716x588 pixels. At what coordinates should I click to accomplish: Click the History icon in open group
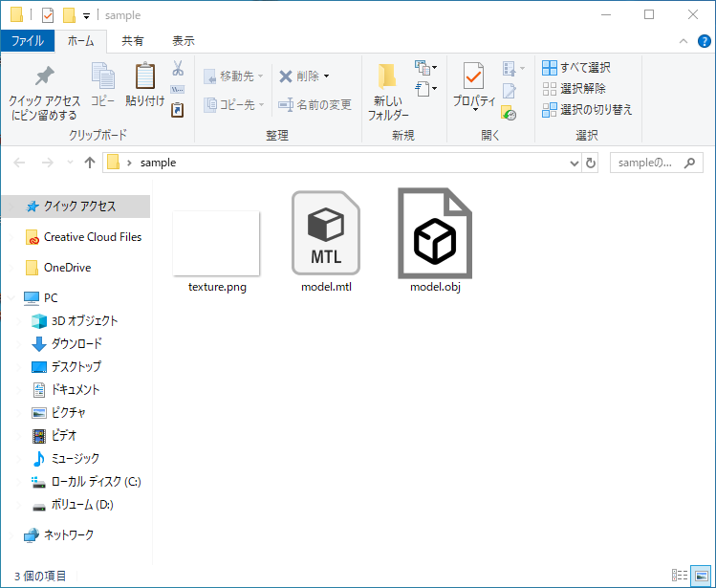tap(509, 113)
